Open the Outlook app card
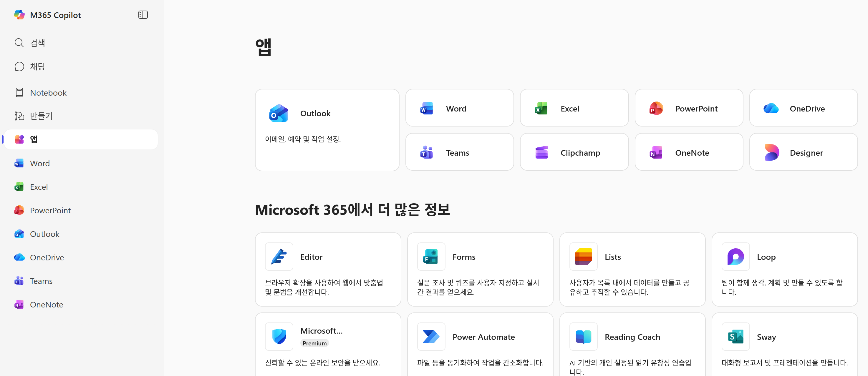The width and height of the screenshot is (868, 376). (327, 129)
